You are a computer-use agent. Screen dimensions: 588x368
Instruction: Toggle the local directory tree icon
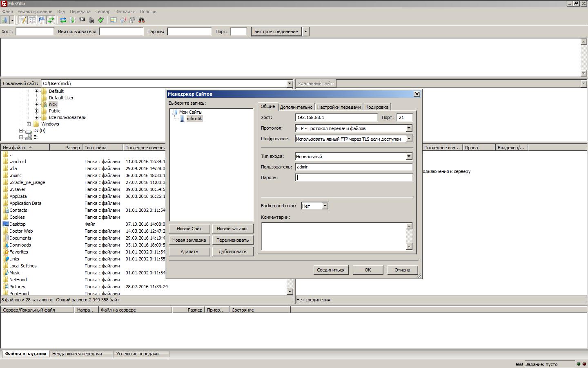[32, 20]
